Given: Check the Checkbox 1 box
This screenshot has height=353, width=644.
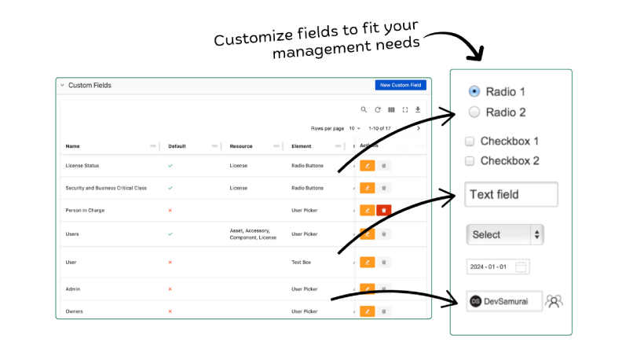Looking at the screenshot, I should tap(470, 142).
